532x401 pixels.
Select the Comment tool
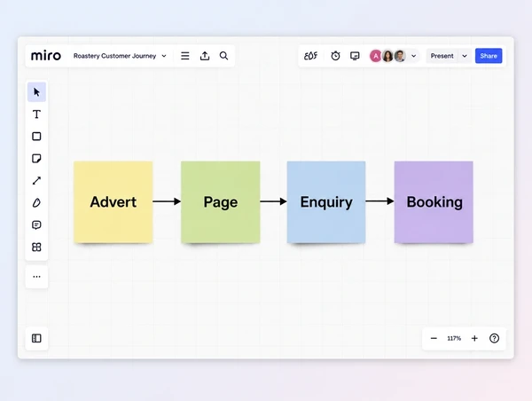tap(36, 225)
